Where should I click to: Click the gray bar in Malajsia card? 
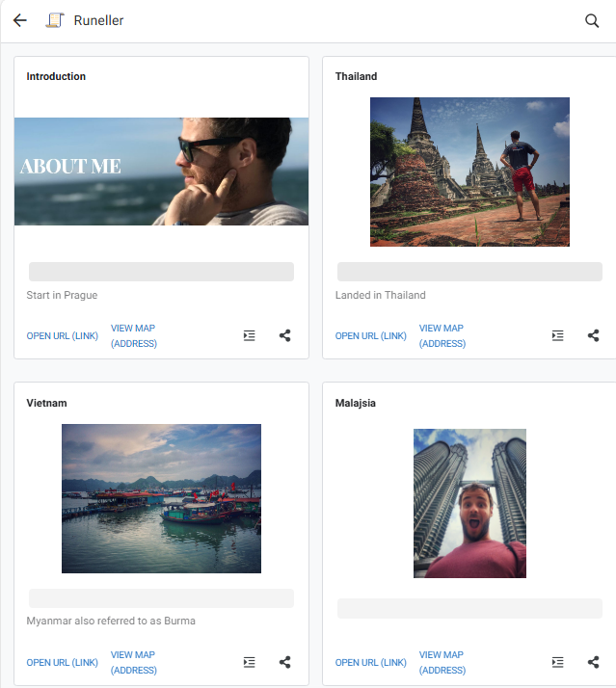469,609
